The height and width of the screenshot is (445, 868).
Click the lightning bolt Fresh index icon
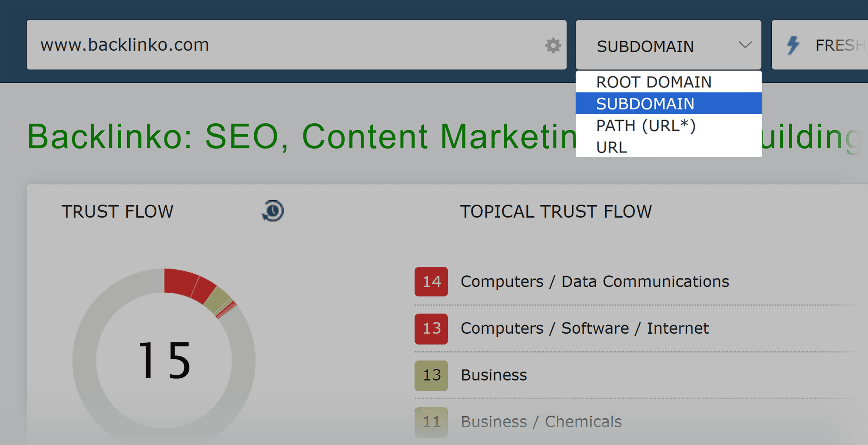pos(793,45)
